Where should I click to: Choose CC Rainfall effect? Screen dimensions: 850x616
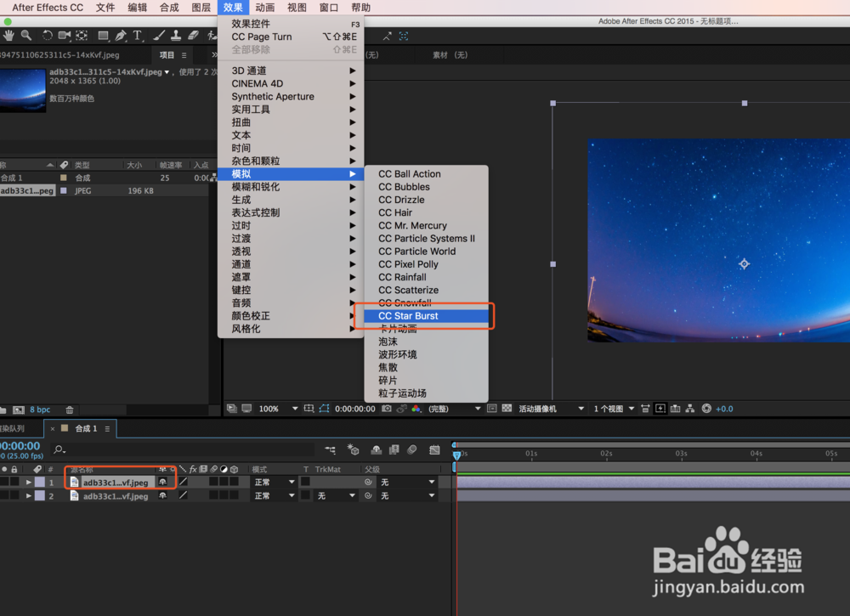point(426,277)
